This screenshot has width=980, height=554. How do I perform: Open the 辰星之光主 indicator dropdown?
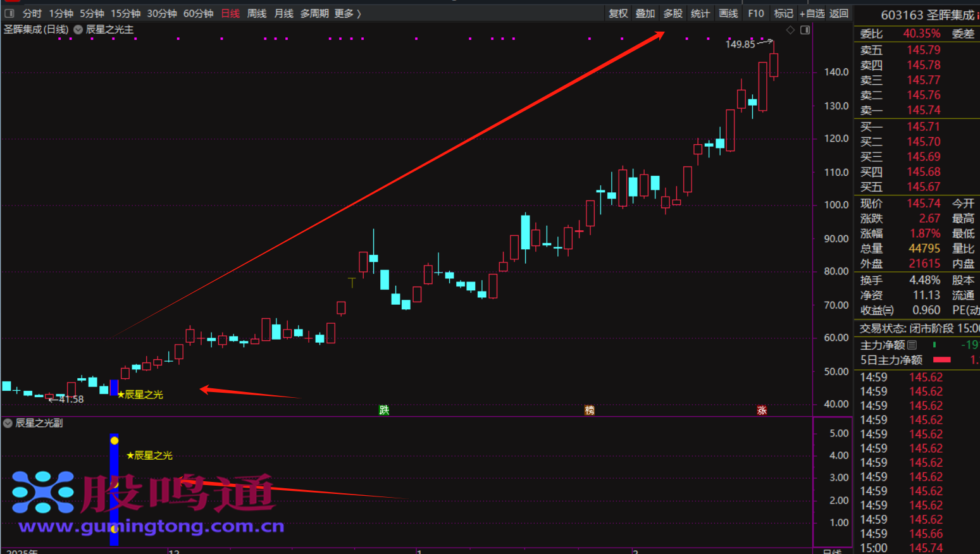[x=78, y=30]
